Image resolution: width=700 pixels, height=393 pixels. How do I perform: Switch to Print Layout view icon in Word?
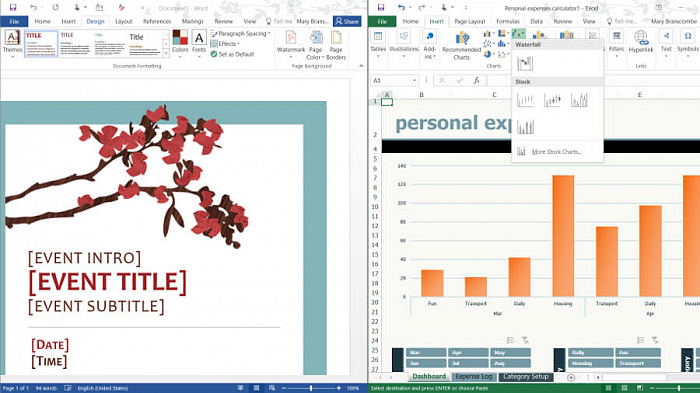(256, 388)
